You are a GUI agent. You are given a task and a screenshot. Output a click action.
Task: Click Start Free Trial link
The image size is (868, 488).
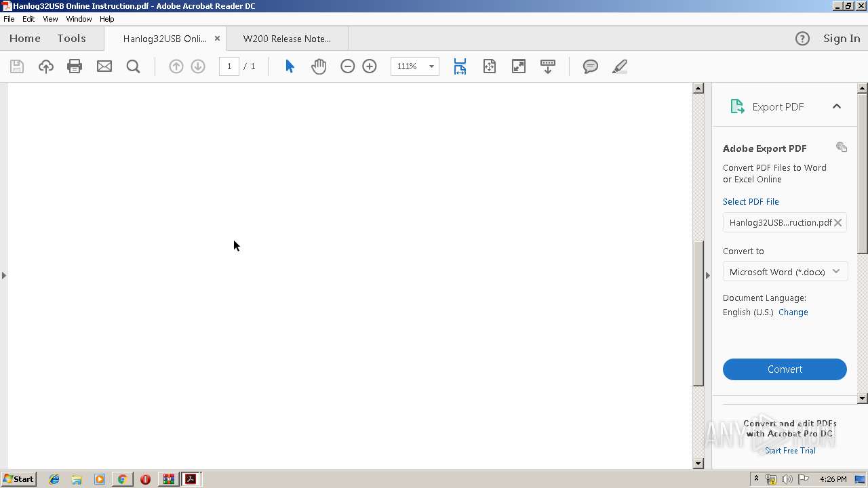790,451
